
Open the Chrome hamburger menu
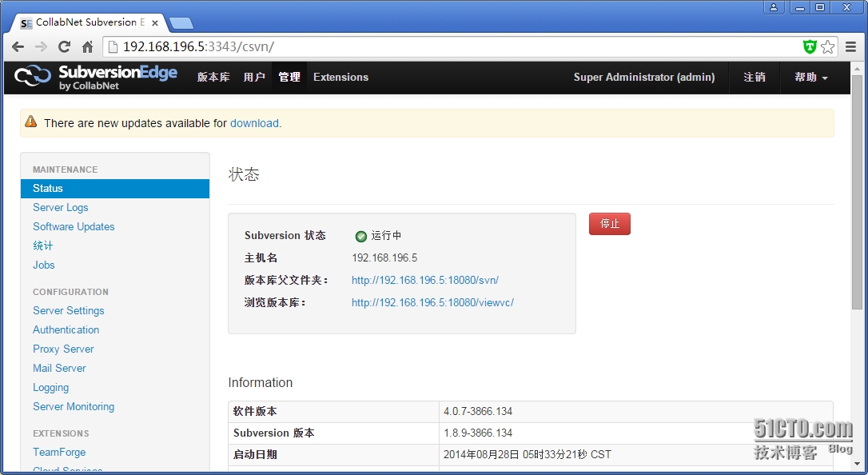coord(851,47)
